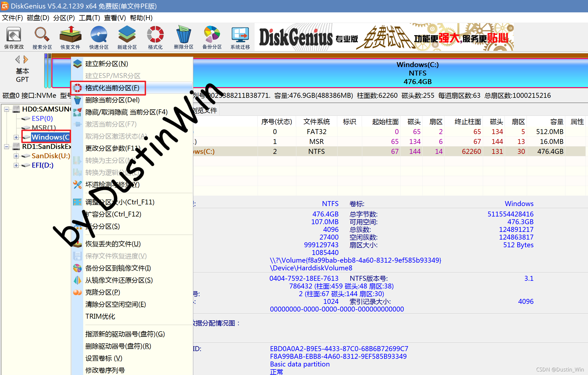Choose 格式化当前分区(F) from context menu
The width and height of the screenshot is (588, 375).
pyautogui.click(x=132, y=88)
